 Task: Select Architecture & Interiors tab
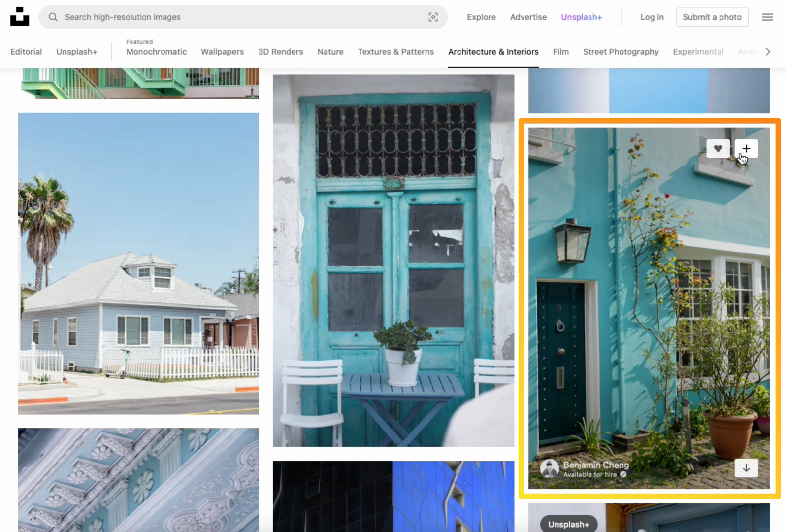point(493,52)
